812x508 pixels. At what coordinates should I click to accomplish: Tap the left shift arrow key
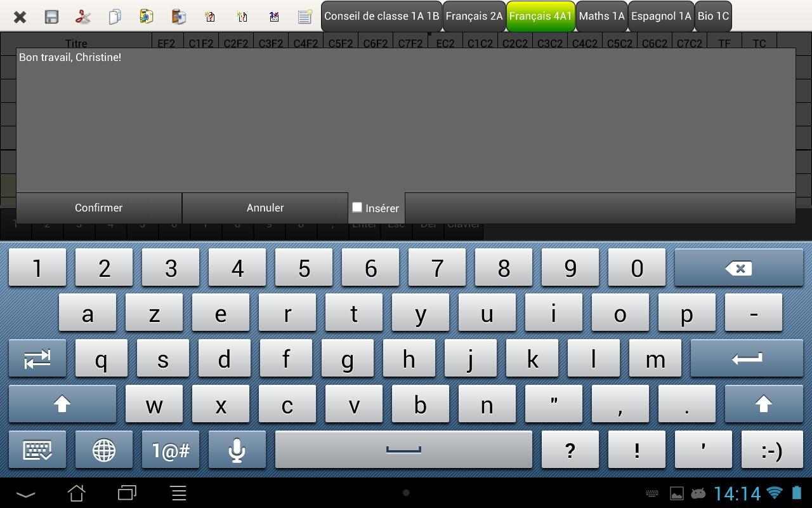(62, 404)
